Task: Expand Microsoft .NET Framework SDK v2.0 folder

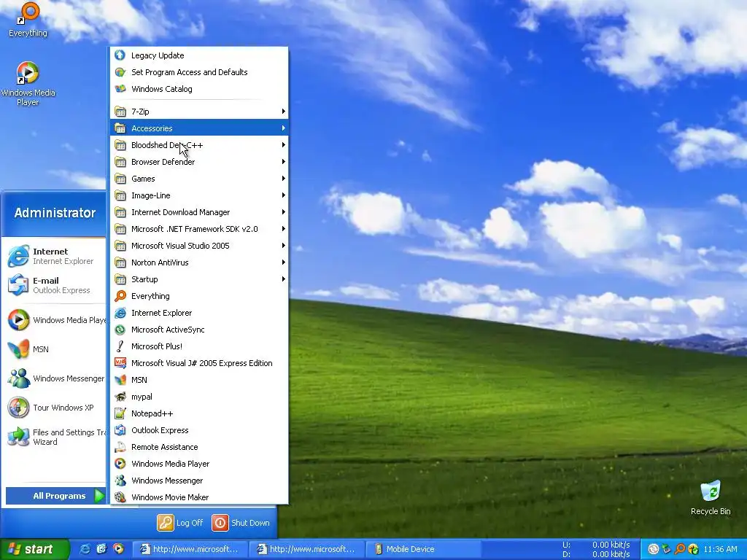Action: tap(199, 229)
